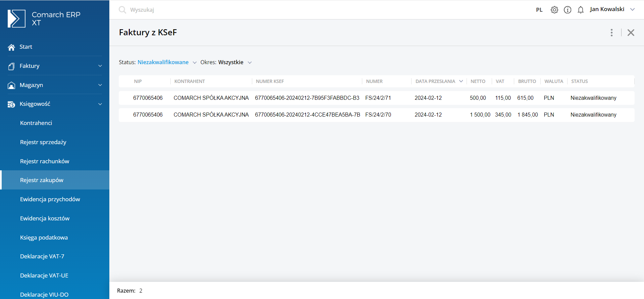Expand the Magazyn sidebar section
The width and height of the screenshot is (644, 299).
coord(100,85)
